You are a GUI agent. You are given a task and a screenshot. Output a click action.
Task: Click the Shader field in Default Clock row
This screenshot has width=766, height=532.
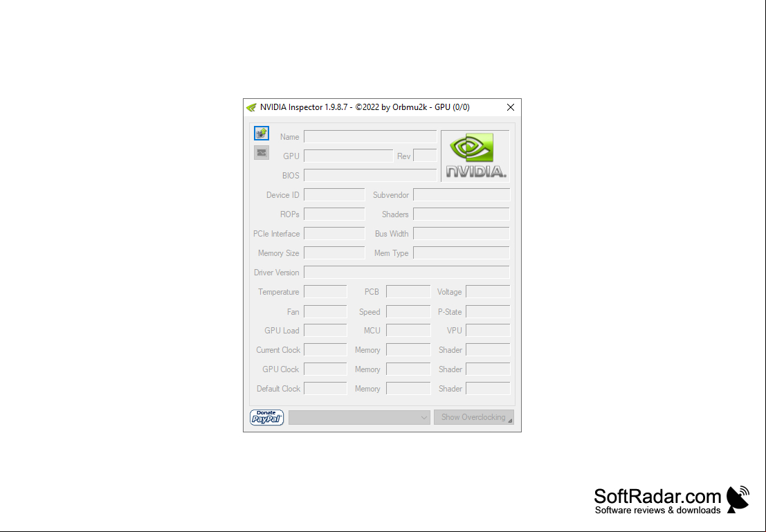[488, 388]
